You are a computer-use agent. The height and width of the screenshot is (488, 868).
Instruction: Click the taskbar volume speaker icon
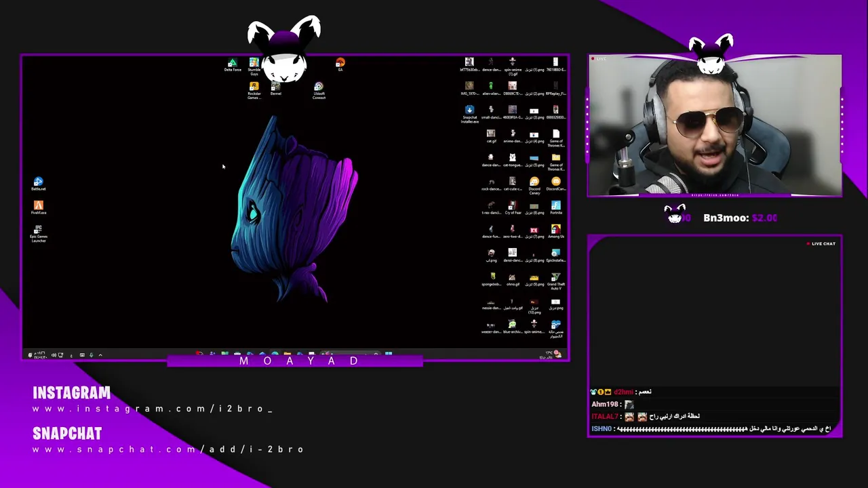click(54, 354)
